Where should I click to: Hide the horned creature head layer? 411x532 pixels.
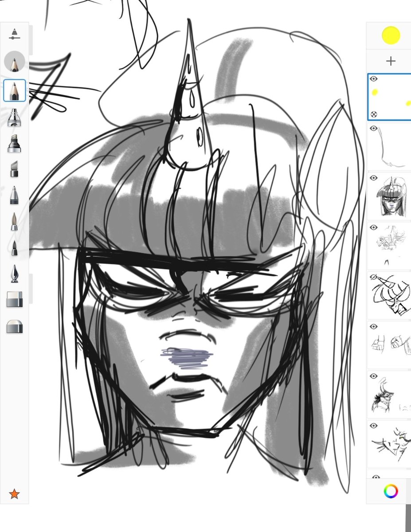click(x=374, y=376)
